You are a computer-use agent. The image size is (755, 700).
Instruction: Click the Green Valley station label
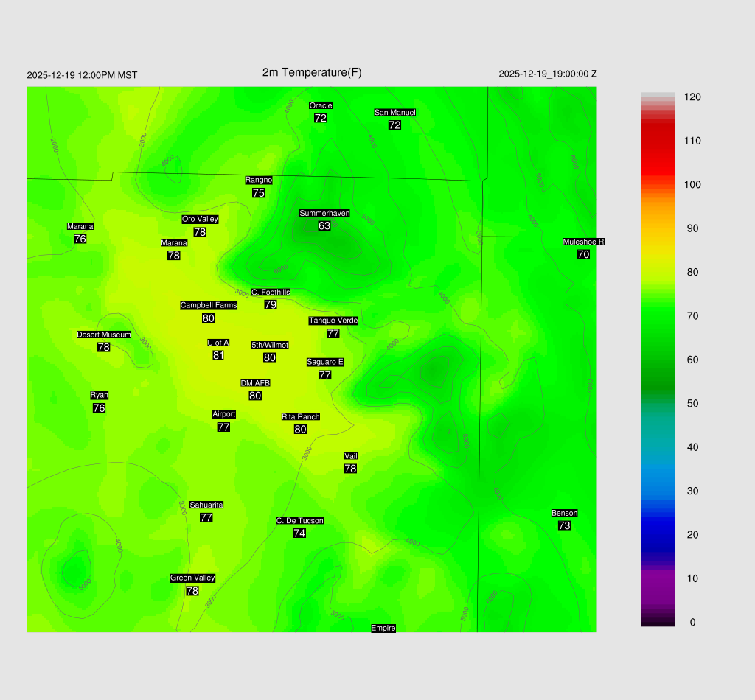(192, 578)
